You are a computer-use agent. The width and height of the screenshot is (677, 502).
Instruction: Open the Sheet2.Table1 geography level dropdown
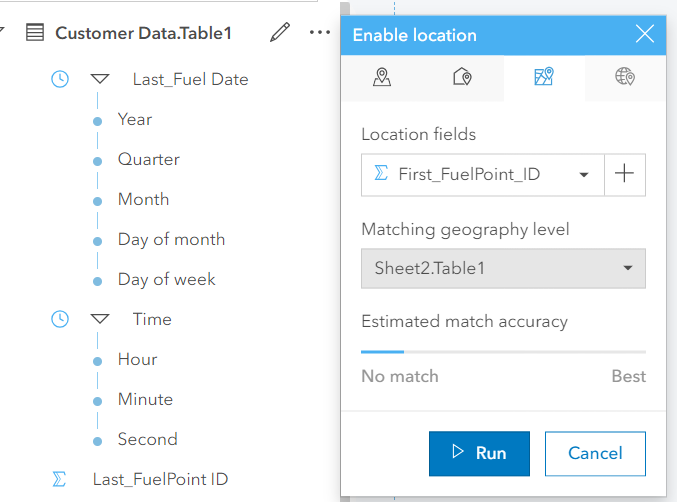pyautogui.click(x=503, y=268)
